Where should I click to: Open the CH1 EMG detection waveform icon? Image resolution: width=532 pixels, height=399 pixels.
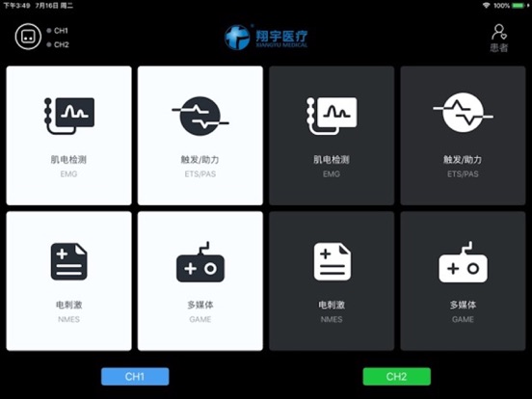tap(69, 116)
